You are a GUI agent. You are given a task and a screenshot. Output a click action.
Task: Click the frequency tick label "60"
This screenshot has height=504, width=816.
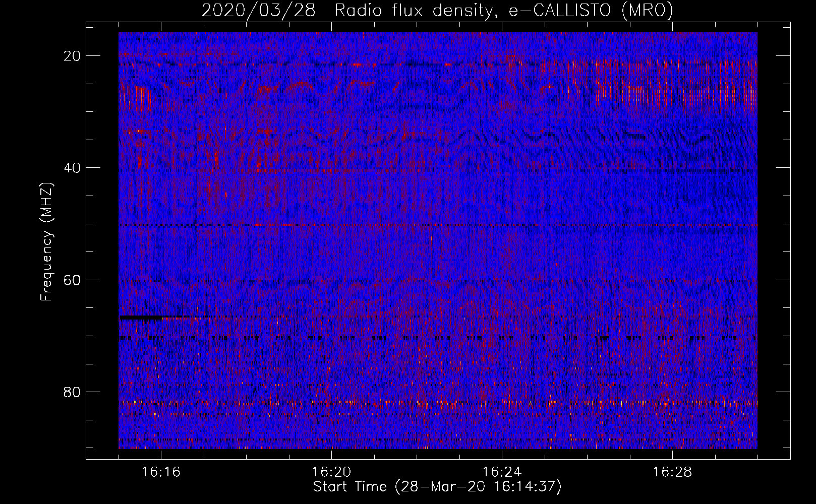72,280
